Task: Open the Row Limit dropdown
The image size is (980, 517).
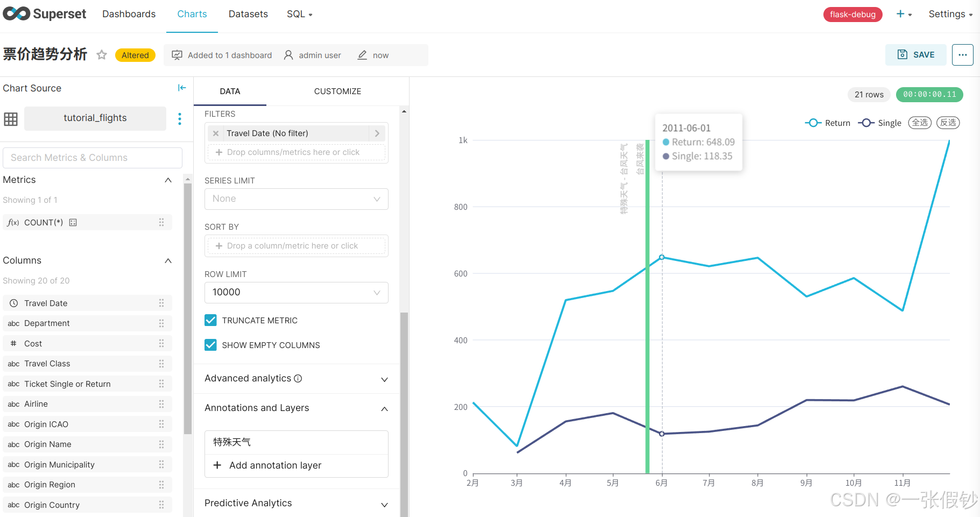Action: [x=296, y=293]
